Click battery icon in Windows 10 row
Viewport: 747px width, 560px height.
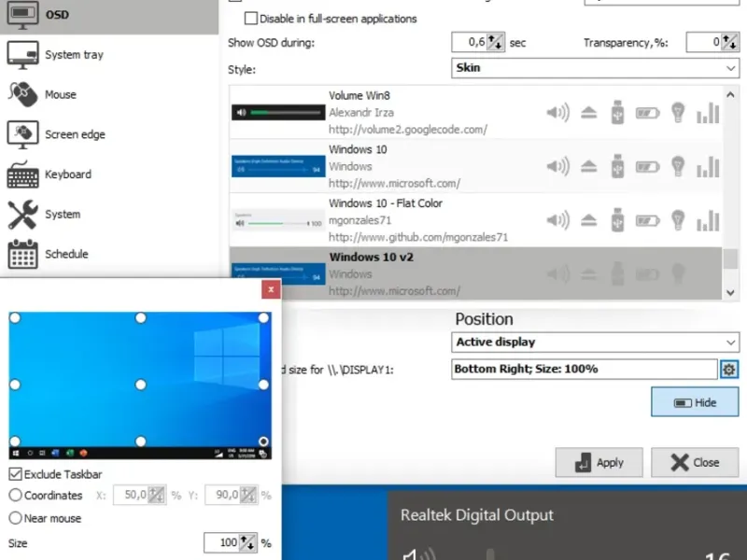click(x=647, y=167)
